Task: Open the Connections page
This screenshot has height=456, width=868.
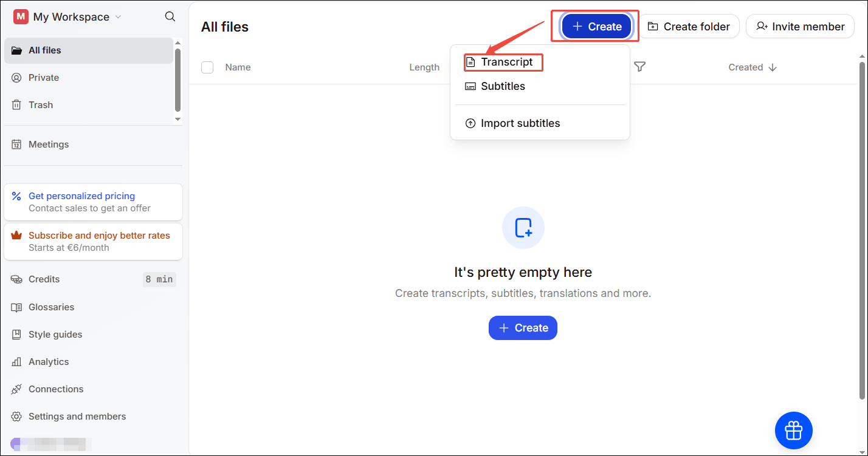Action: point(55,389)
